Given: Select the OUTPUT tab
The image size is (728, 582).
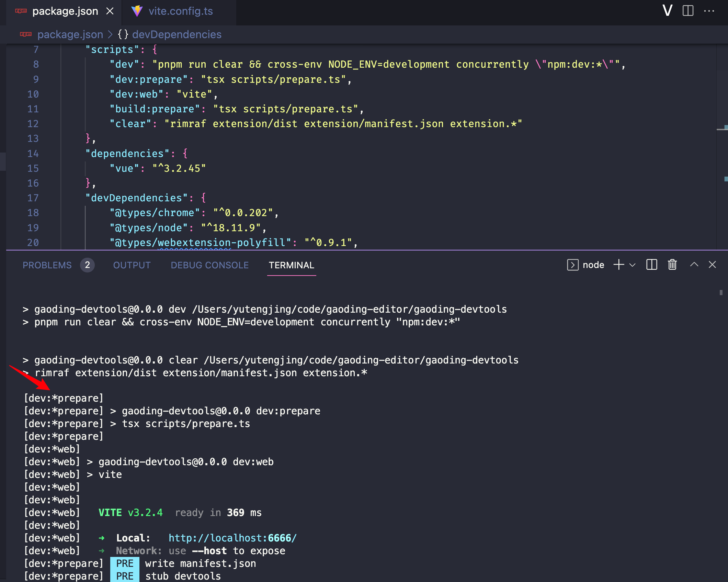Looking at the screenshot, I should point(132,265).
